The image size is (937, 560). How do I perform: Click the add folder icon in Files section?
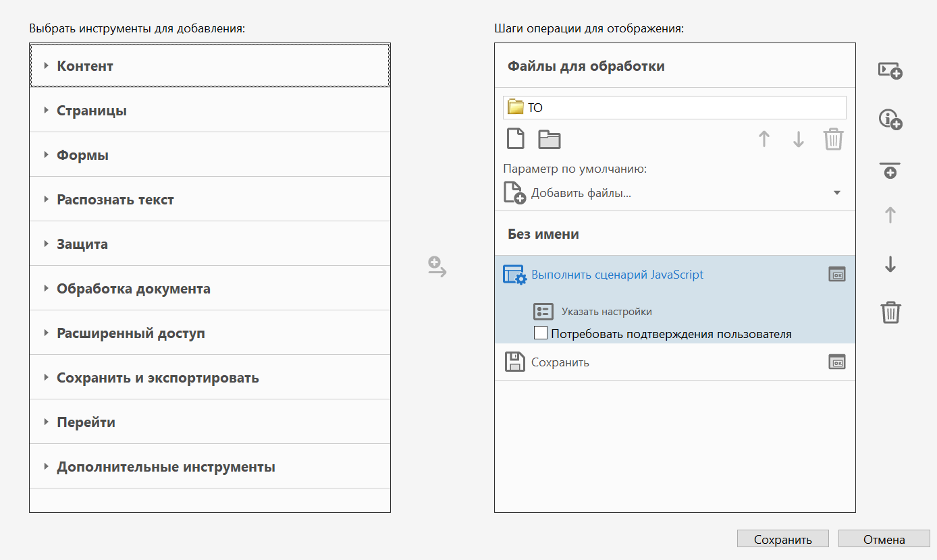click(x=550, y=140)
